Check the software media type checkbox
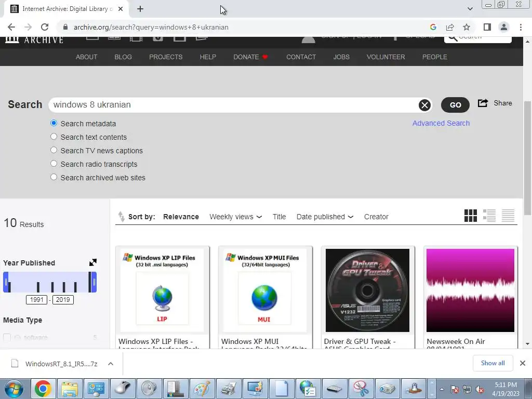 pos(7,338)
